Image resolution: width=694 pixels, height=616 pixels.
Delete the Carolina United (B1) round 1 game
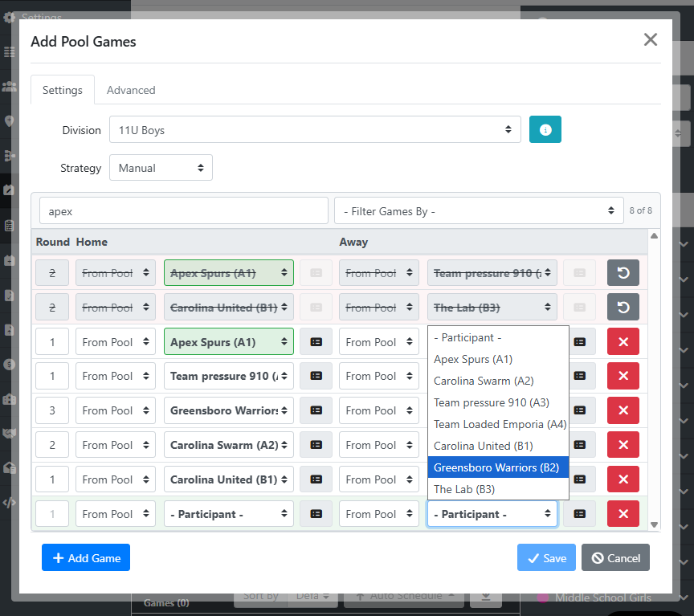[x=623, y=479]
